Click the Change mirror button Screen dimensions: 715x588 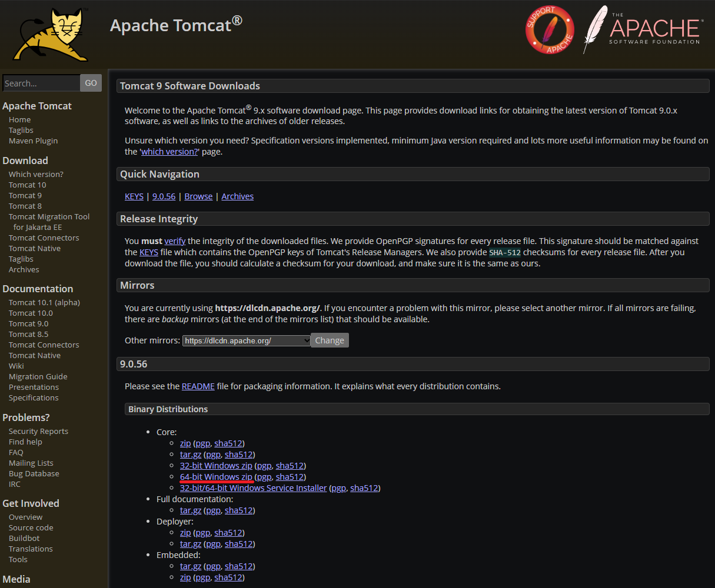(x=330, y=340)
